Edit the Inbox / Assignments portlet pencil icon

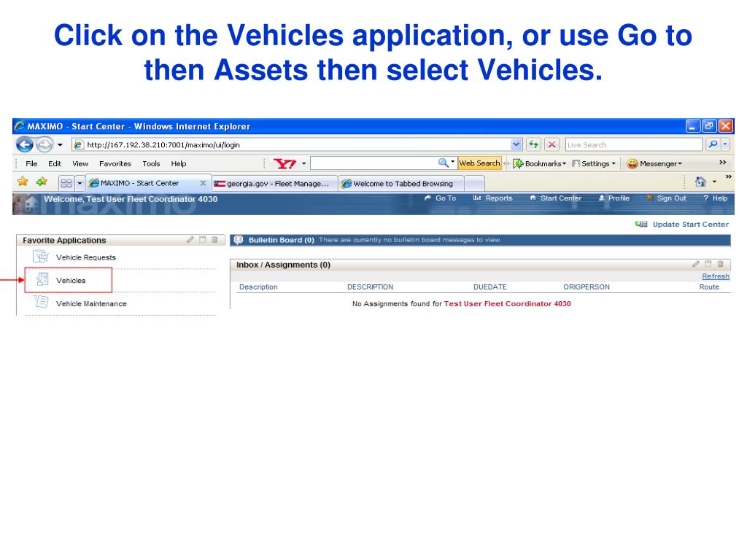(696, 264)
